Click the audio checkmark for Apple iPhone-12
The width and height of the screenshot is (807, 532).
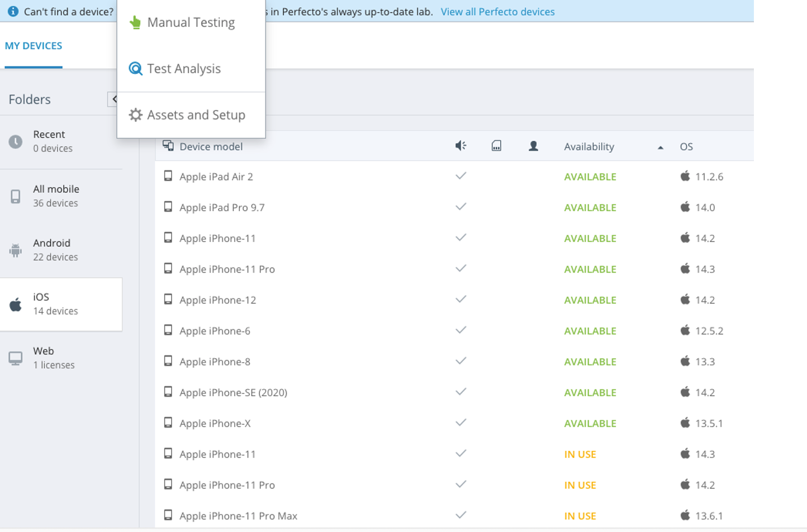(461, 300)
